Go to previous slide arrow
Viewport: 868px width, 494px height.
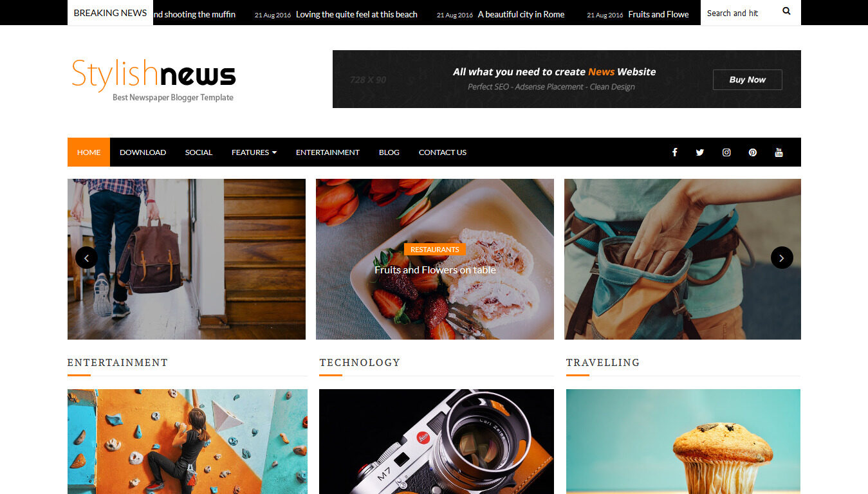(x=86, y=258)
